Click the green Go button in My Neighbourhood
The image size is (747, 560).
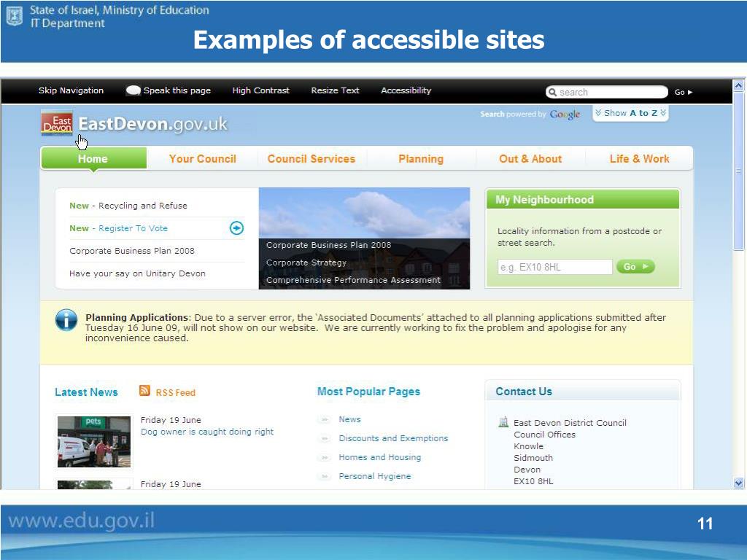tap(635, 267)
